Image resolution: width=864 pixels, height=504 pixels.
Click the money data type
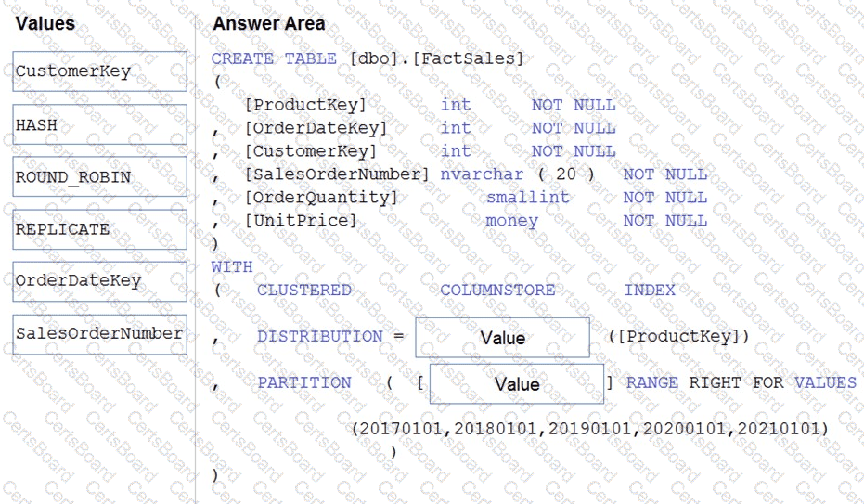tap(512, 221)
